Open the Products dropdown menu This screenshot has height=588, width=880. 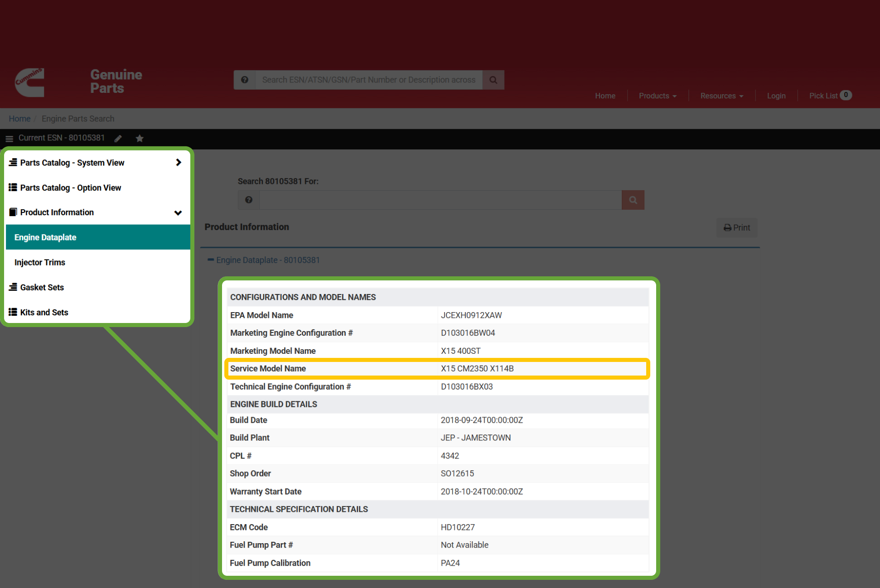[x=657, y=96]
